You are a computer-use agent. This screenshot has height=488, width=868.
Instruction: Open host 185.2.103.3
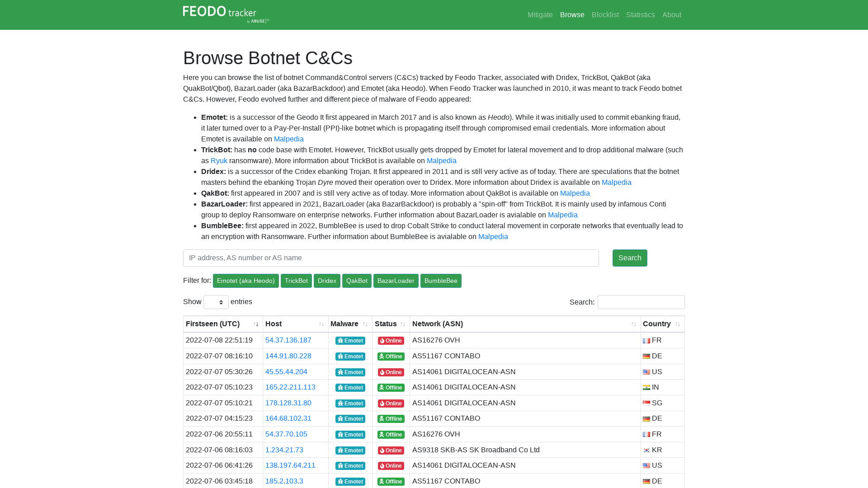[x=284, y=481]
